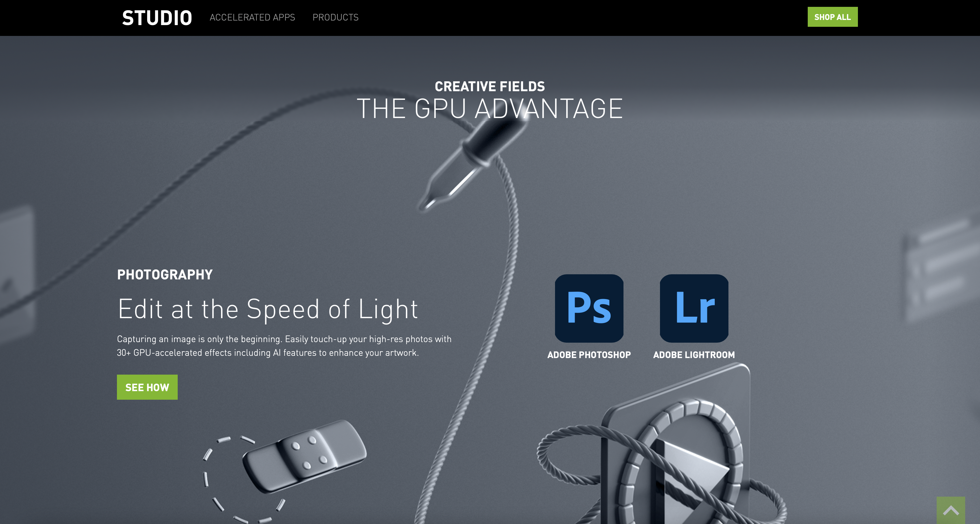The width and height of the screenshot is (980, 524).
Task: Click the scroll-to-top chevron icon
Action: click(951, 510)
